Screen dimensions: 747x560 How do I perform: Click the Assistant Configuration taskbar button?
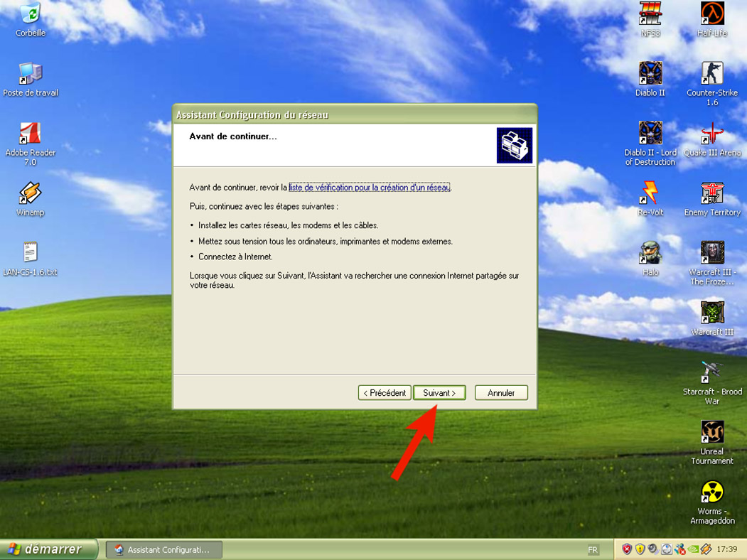[163, 549]
